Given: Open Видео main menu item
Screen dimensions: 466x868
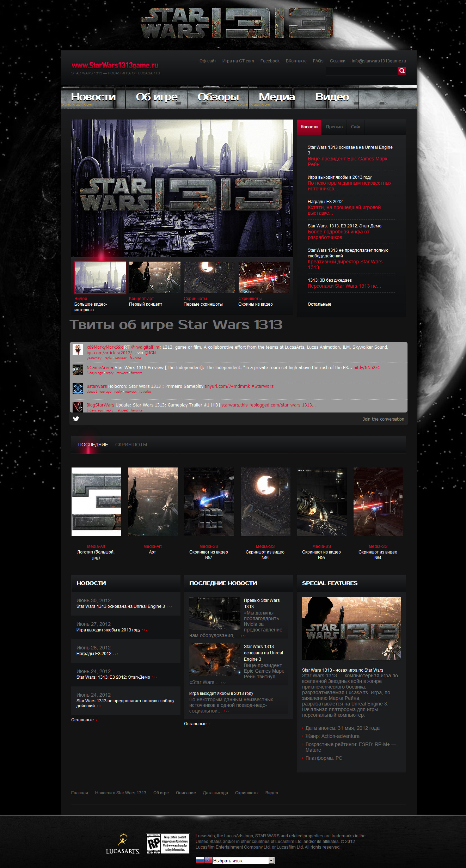Looking at the screenshot, I should click(x=332, y=97).
